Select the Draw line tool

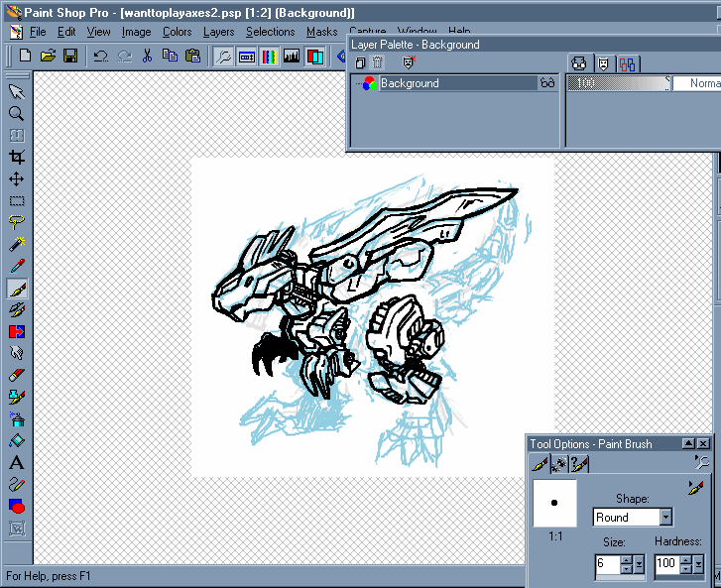click(x=17, y=484)
